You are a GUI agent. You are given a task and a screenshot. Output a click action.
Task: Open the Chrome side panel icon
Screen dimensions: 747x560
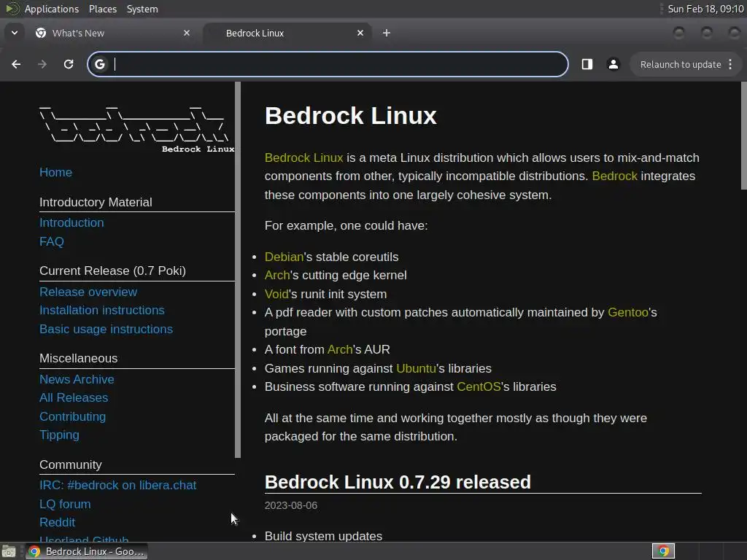click(x=587, y=64)
